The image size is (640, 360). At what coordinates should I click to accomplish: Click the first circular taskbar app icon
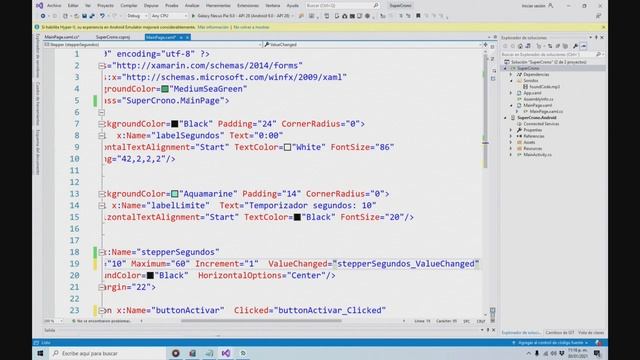click(x=176, y=353)
